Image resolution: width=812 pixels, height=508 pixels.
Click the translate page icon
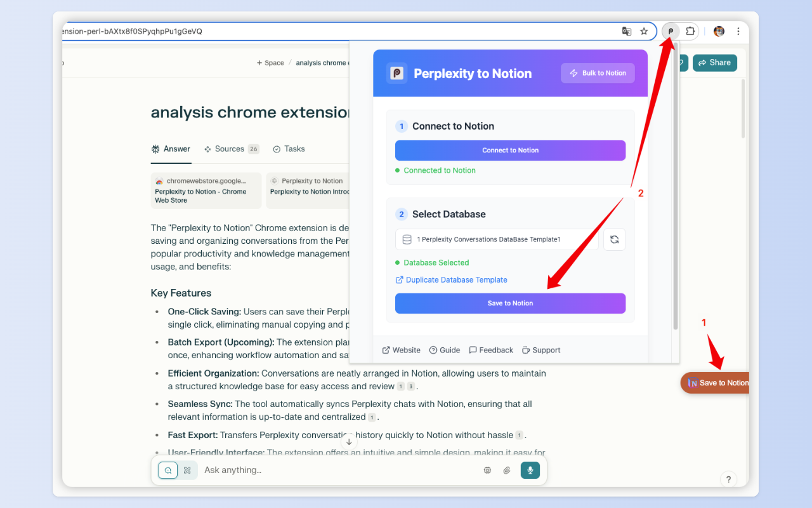pos(627,31)
